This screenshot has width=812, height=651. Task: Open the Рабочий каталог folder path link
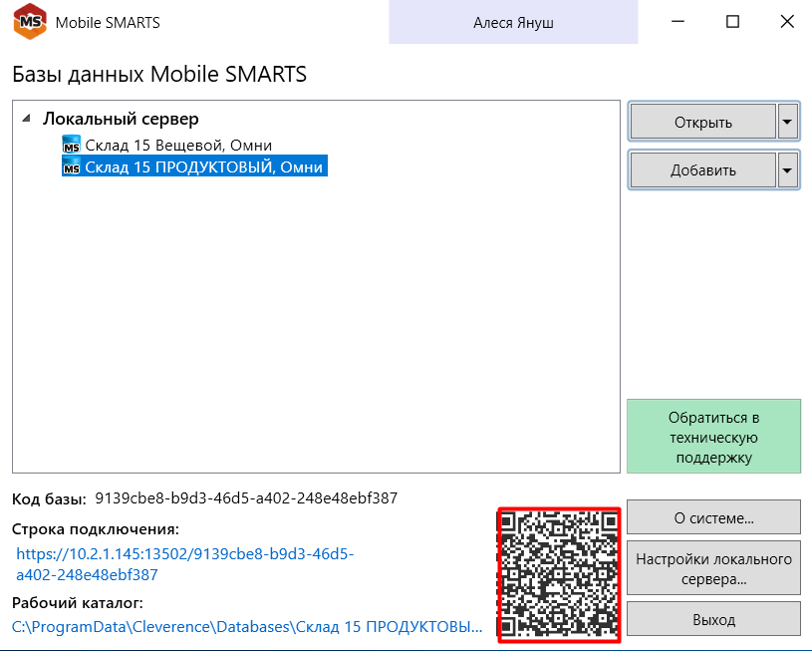247,627
